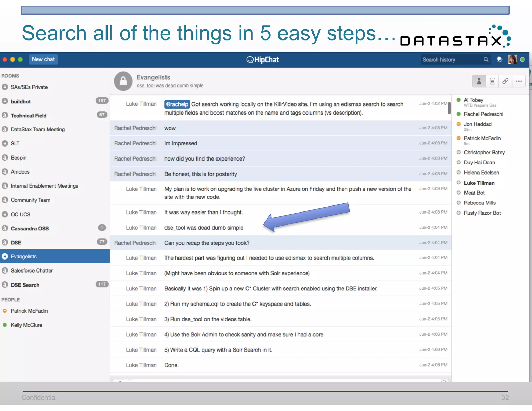Click the Evangelists room title
This screenshot has height=411, width=532.
[x=153, y=77]
